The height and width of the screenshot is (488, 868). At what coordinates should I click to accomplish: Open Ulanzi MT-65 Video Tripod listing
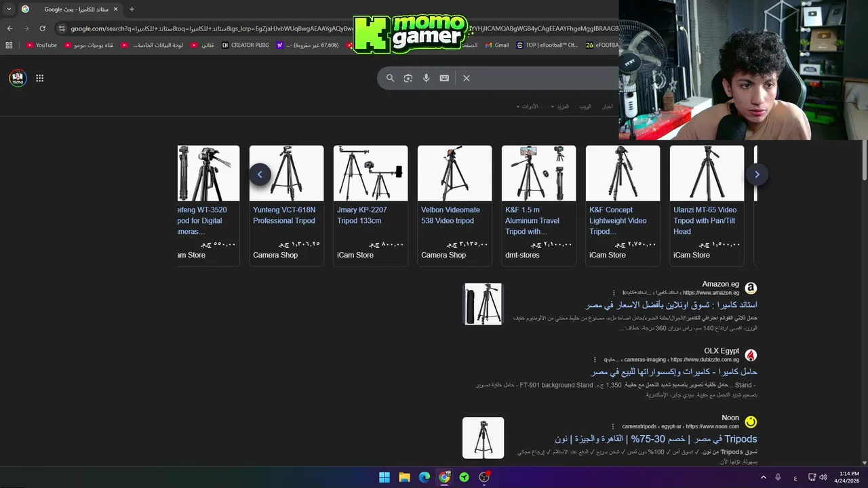tap(705, 221)
